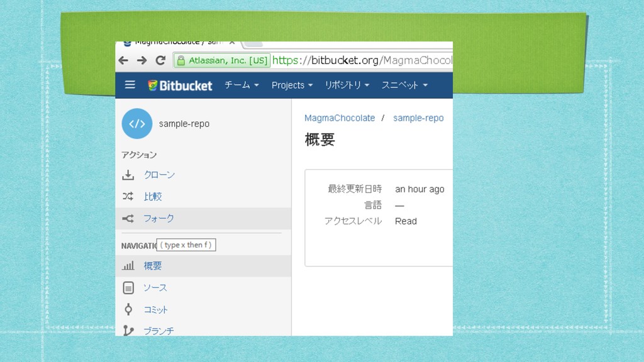Select フォーク in the actions list
Screen dimensions: 644x362
158,218
